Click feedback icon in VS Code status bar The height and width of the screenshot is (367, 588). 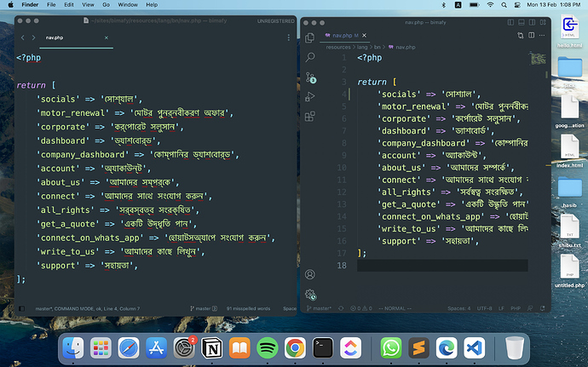(x=530, y=308)
